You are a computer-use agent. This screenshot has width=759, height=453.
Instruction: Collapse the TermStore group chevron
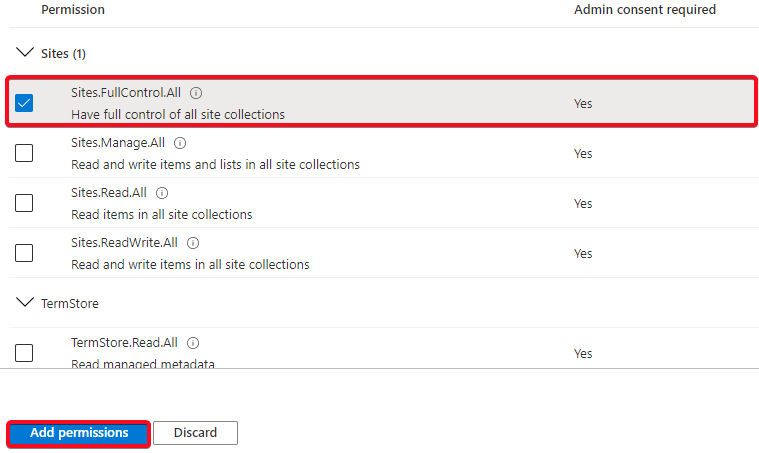click(x=25, y=302)
